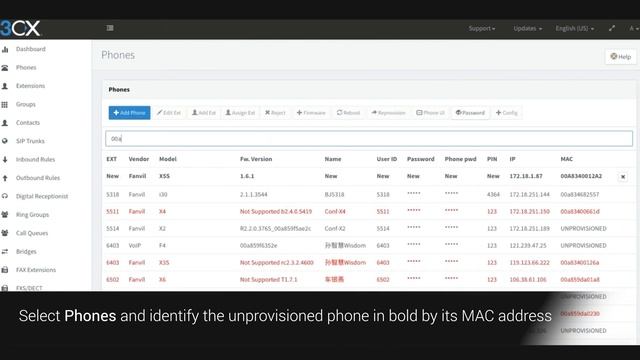The width and height of the screenshot is (640, 360).
Task: Click the Reject toolbar button
Action: 275,113
